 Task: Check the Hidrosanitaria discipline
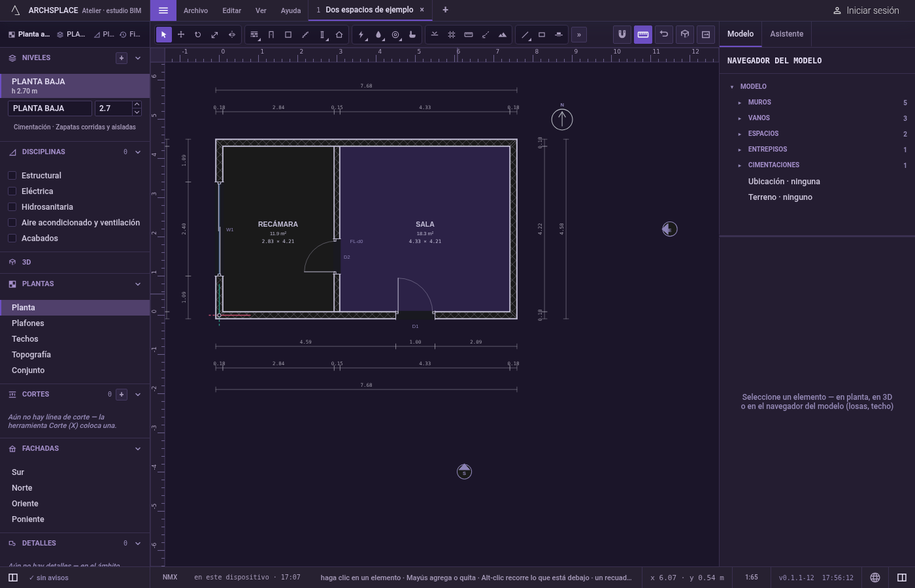(12, 207)
